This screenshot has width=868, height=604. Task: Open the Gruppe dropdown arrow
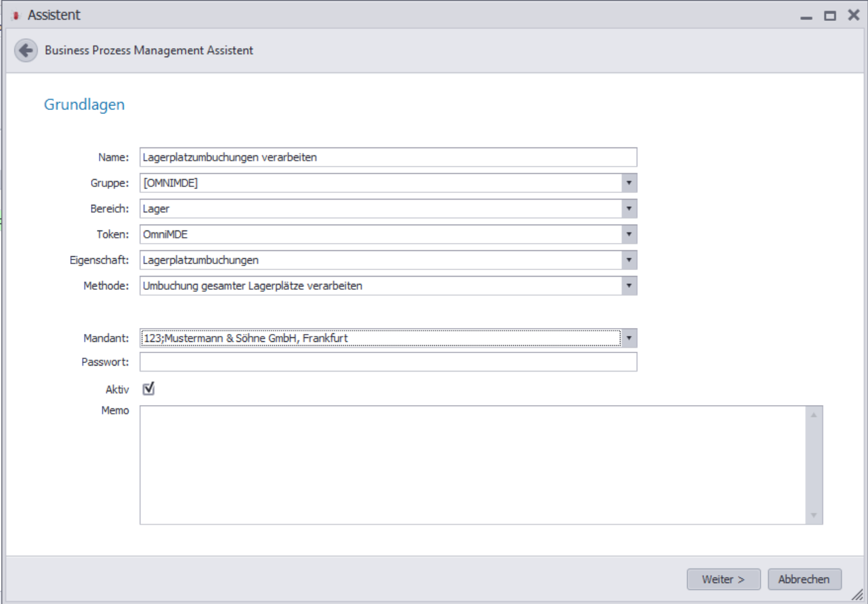coord(629,183)
